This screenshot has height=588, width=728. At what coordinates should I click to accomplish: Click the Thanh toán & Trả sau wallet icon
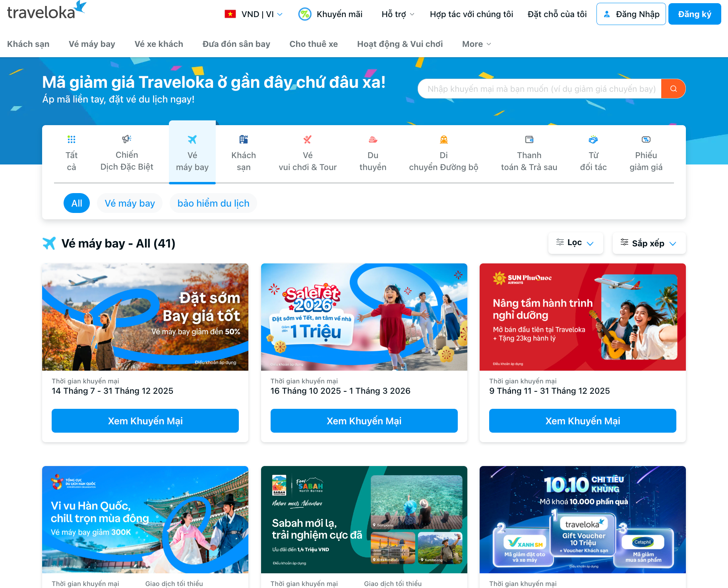click(529, 139)
